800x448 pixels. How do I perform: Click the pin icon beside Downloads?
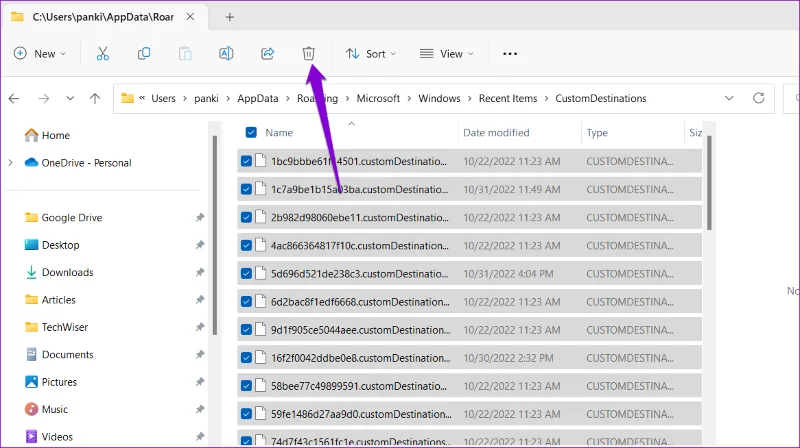pyautogui.click(x=199, y=272)
